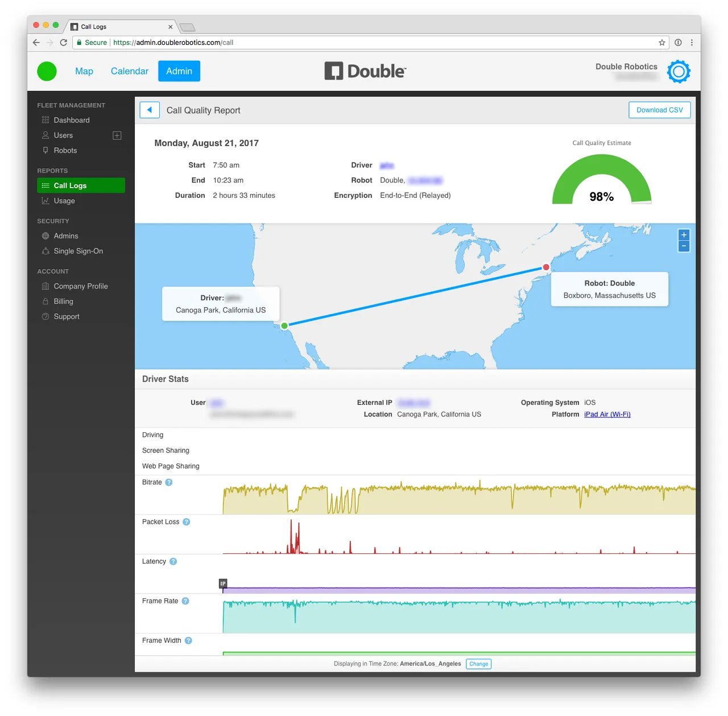Click the Bitrate help question mark icon
Viewport: 728px width, 716px height.
pyautogui.click(x=169, y=482)
